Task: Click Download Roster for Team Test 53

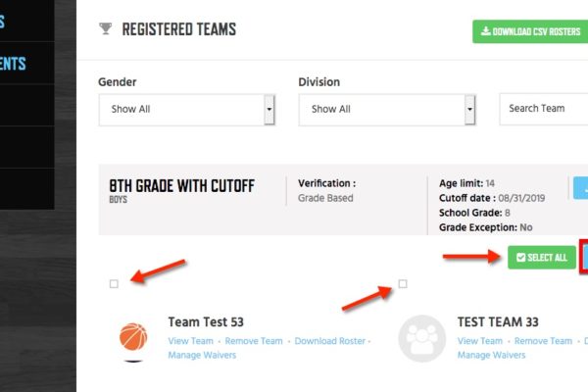Action: click(x=330, y=341)
